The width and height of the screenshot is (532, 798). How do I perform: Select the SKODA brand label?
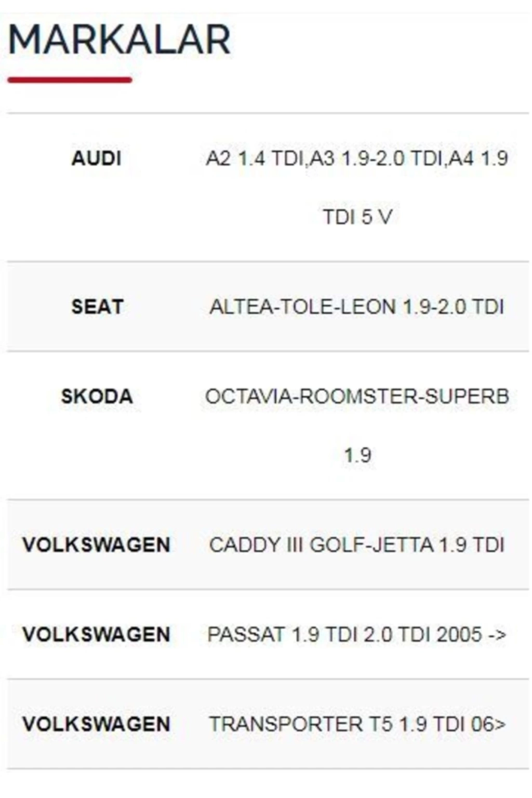pyautogui.click(x=97, y=396)
